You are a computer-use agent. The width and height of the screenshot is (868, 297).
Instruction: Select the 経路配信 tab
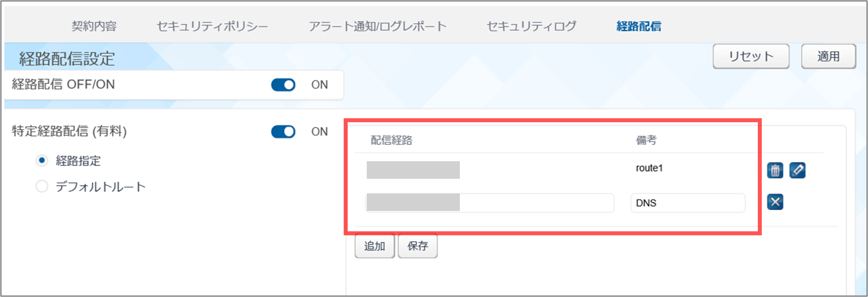(x=638, y=26)
